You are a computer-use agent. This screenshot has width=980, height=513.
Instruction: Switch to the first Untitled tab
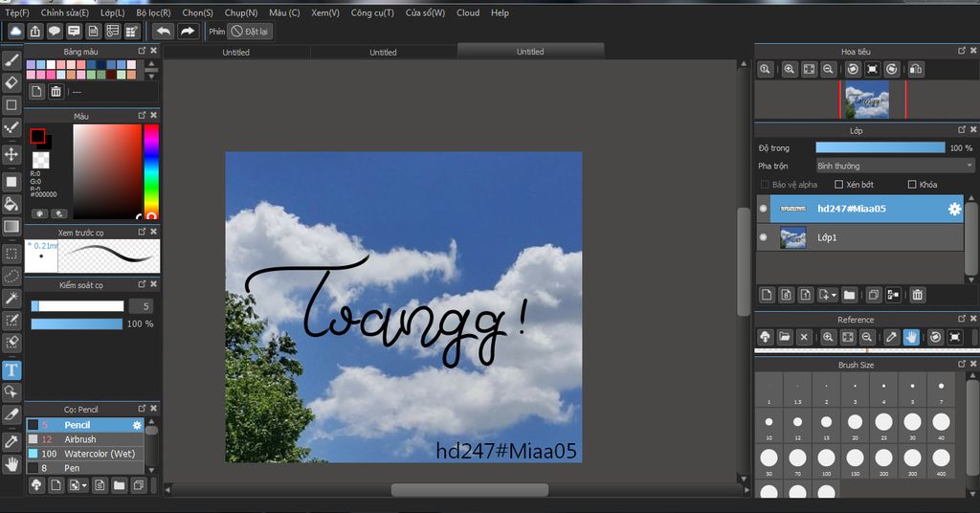click(236, 53)
